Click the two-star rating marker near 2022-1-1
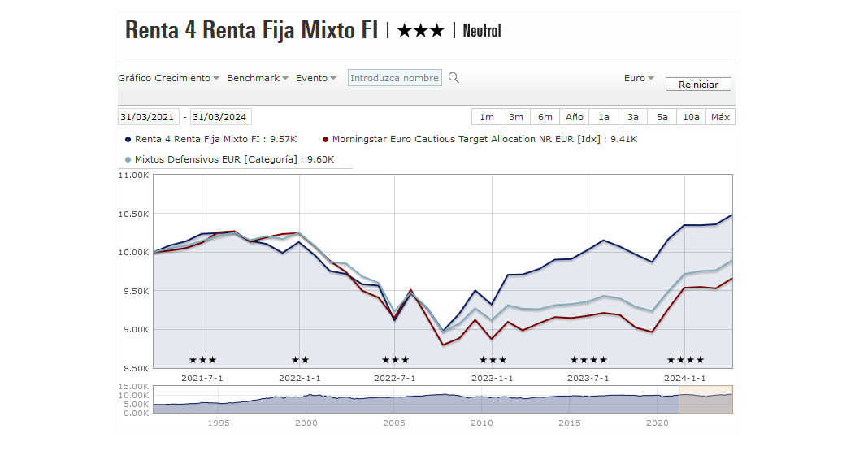 [x=300, y=360]
